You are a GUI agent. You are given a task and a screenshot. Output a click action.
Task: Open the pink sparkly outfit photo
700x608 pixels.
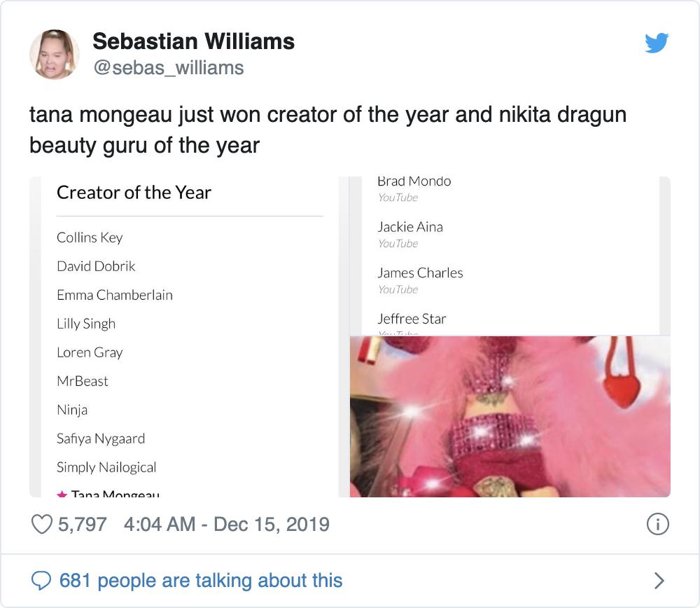510,416
